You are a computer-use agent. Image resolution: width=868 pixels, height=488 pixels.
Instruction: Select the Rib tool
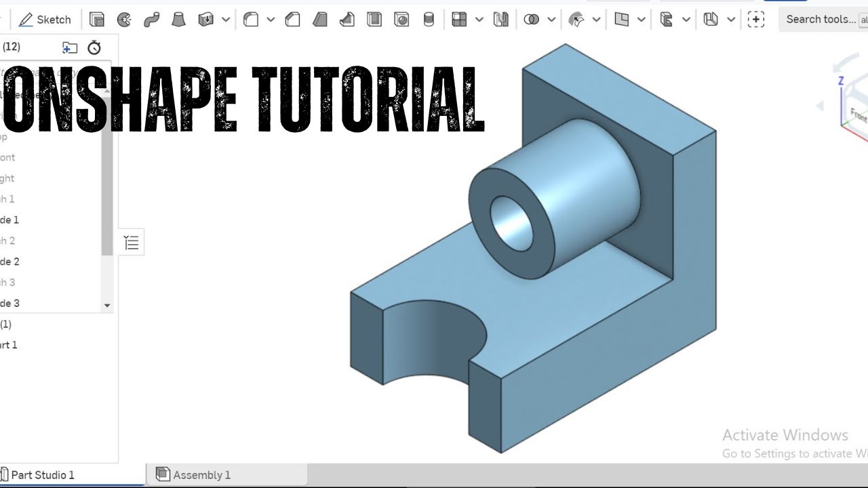347,20
